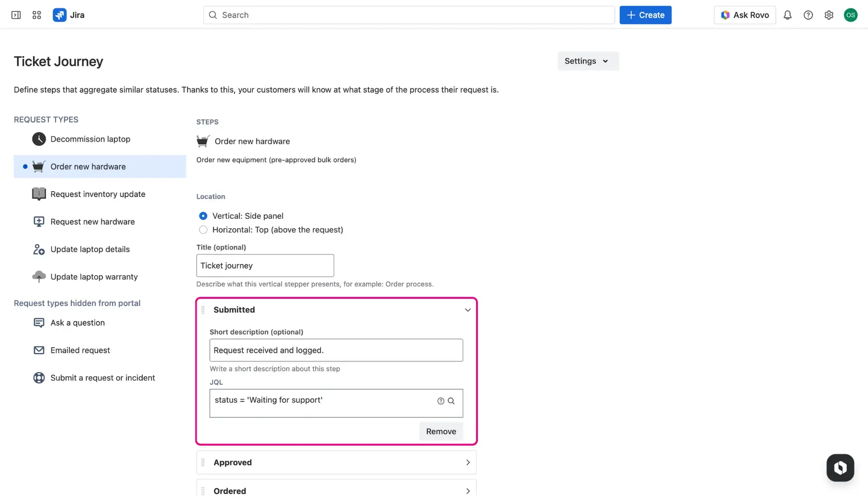Image resolution: width=868 pixels, height=499 pixels.
Task: Remove the Submitted step
Action: [x=441, y=431]
